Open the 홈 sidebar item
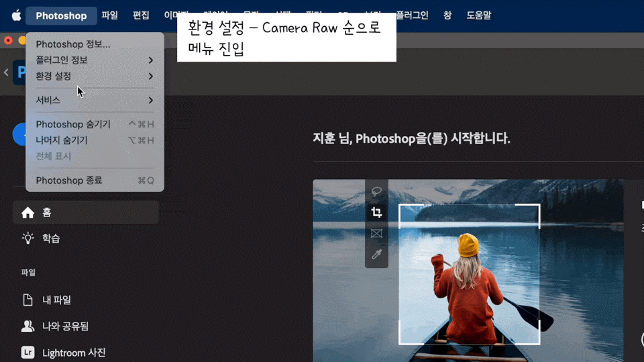644x362 pixels. (x=86, y=213)
